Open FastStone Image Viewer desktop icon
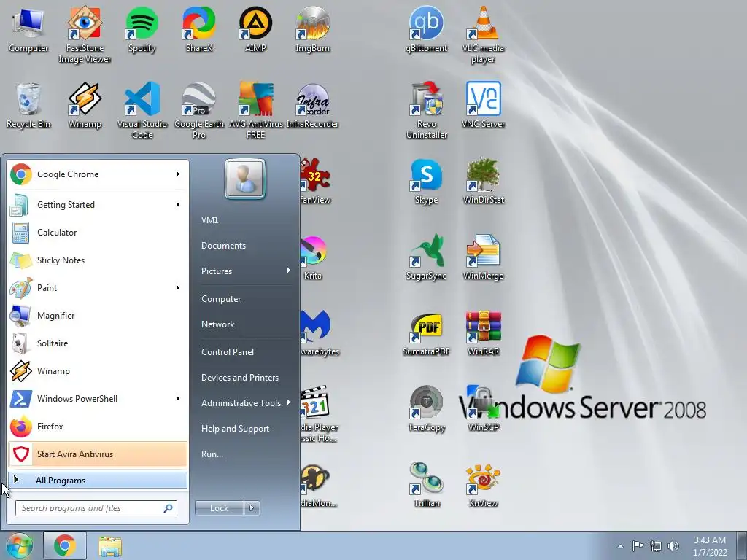This screenshot has height=560, width=747. pyautogui.click(x=85, y=34)
